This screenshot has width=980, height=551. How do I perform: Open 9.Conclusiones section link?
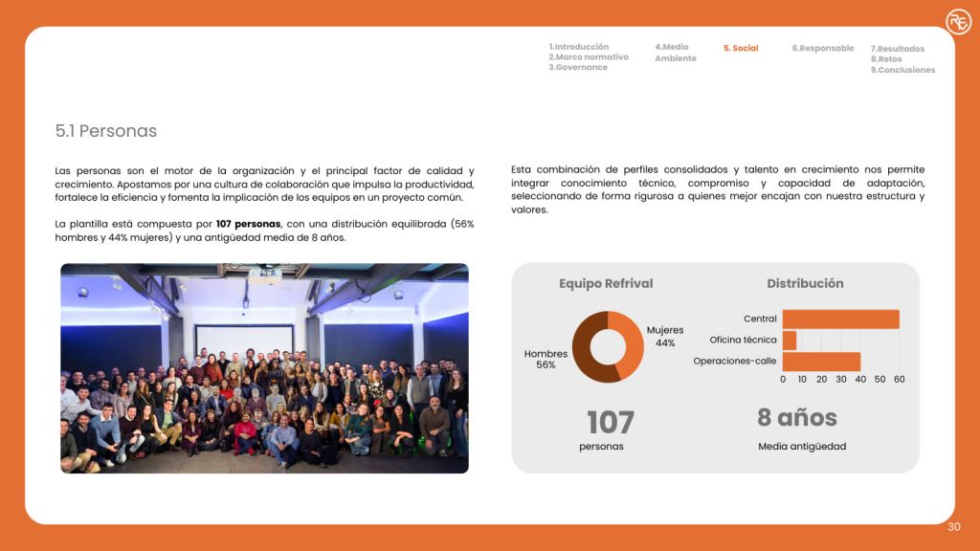pyautogui.click(x=903, y=70)
